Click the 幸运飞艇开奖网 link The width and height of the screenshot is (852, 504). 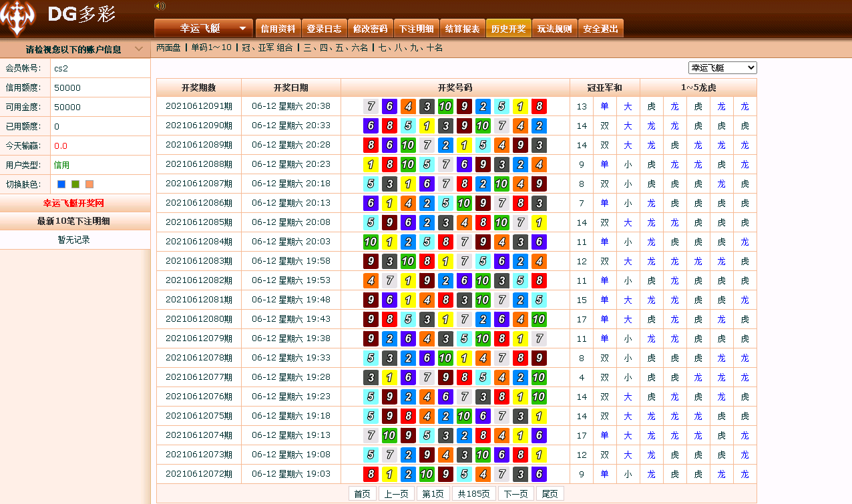click(73, 204)
